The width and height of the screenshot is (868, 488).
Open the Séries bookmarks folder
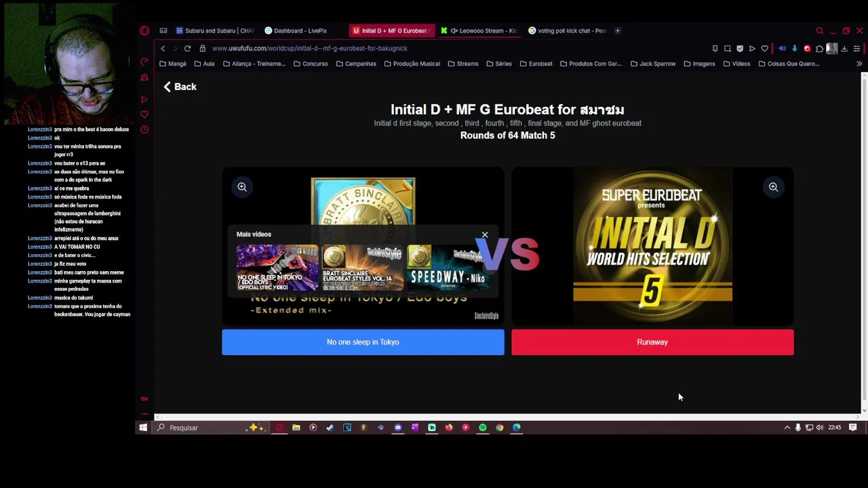click(x=498, y=64)
